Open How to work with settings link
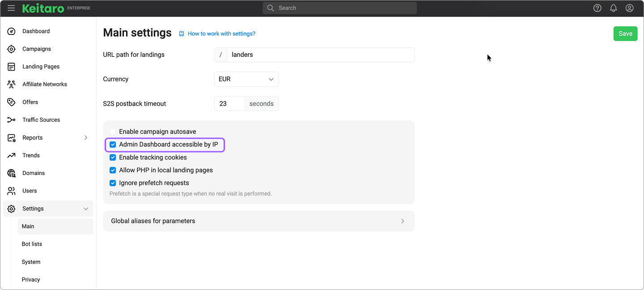644x290 pixels. tap(221, 34)
